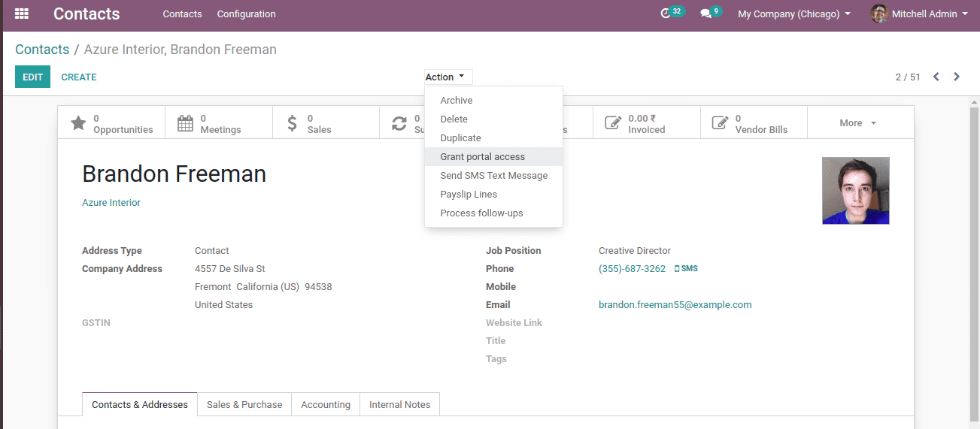Go back via Contacts breadcrumb
Screen dimensions: 980x429
click(42, 50)
